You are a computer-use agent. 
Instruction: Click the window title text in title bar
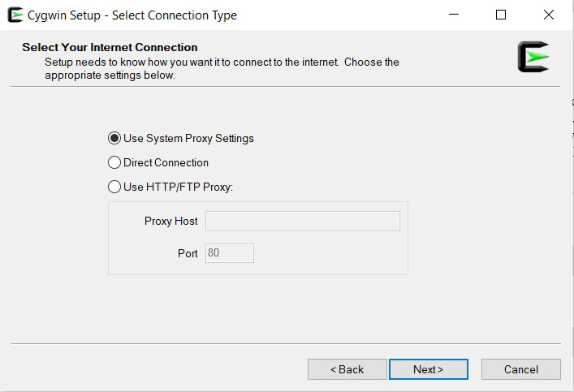click(134, 15)
